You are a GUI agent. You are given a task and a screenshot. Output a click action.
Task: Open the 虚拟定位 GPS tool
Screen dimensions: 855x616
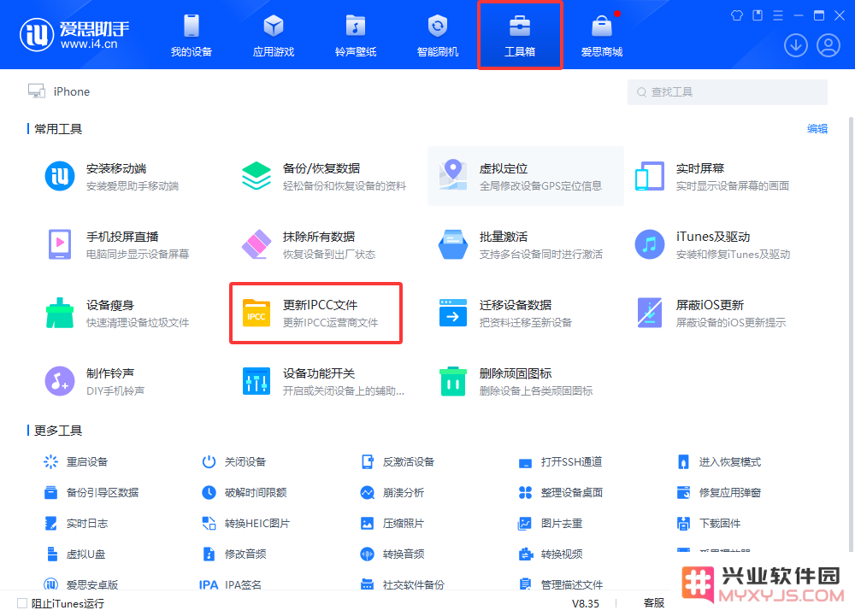coord(525,176)
